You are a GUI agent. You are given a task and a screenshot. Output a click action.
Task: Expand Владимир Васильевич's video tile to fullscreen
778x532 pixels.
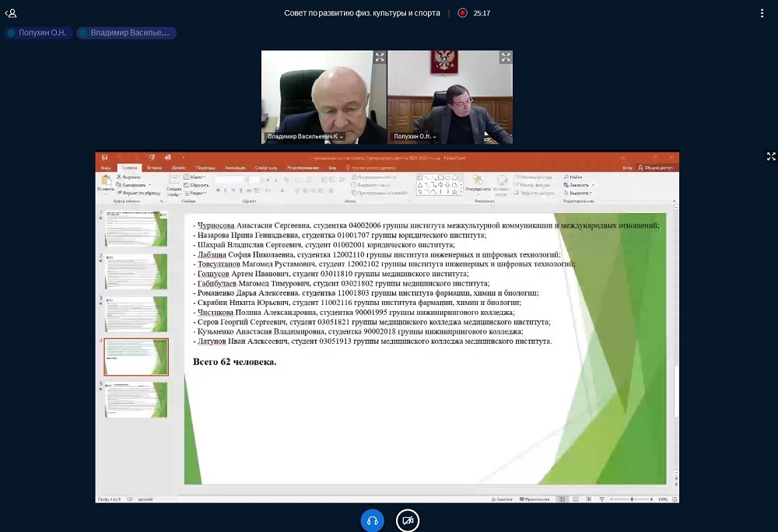(379, 58)
